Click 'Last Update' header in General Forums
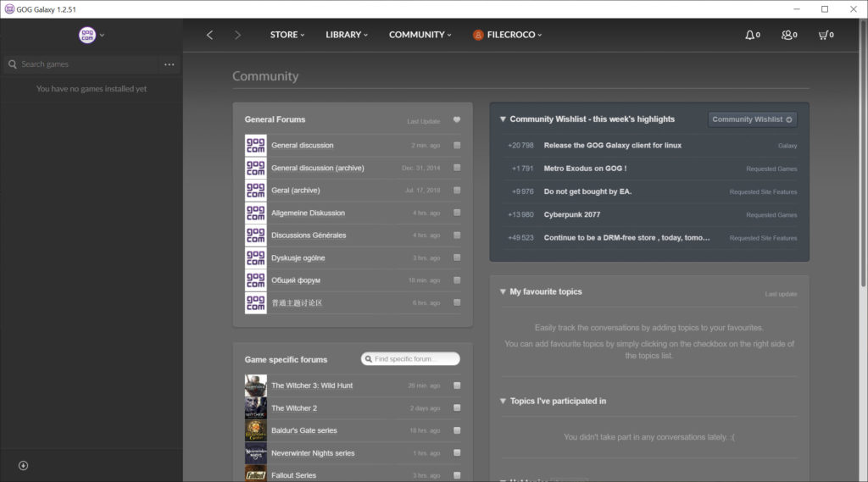 click(x=424, y=121)
